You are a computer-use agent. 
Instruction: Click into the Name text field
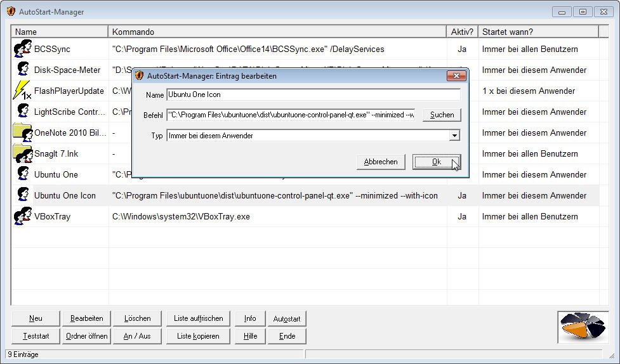[x=313, y=94]
